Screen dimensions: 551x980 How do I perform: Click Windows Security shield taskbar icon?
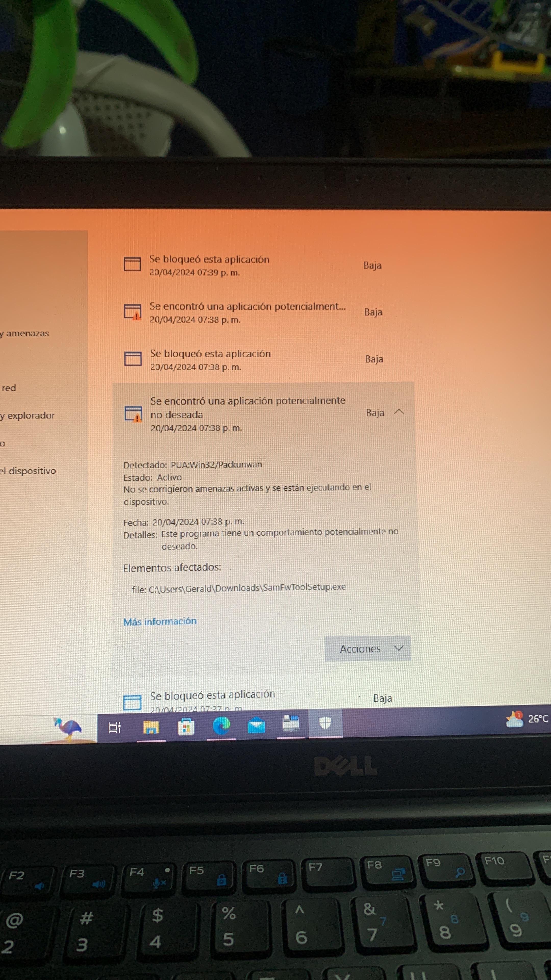[325, 722]
